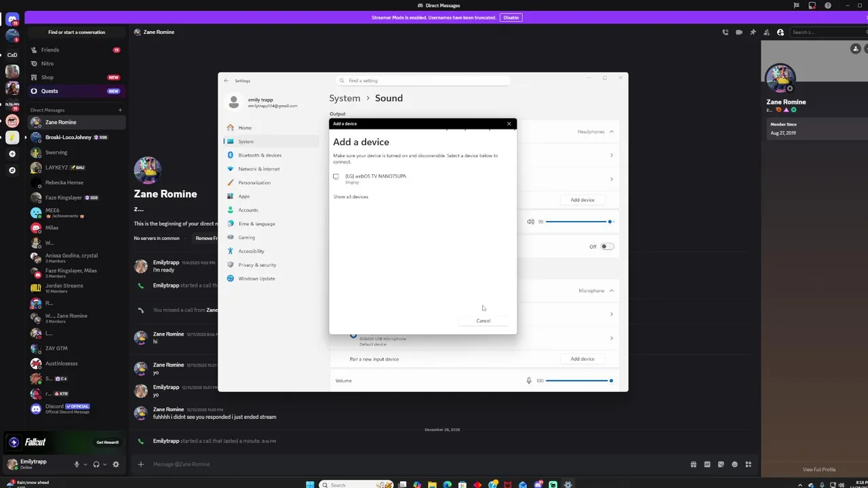Close the Add a device dialog
The image size is (868, 488).
509,123
